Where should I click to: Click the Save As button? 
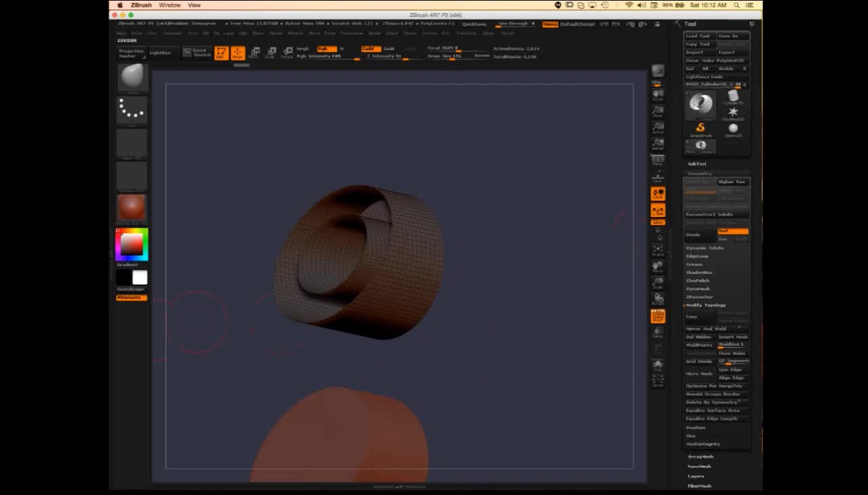point(733,36)
